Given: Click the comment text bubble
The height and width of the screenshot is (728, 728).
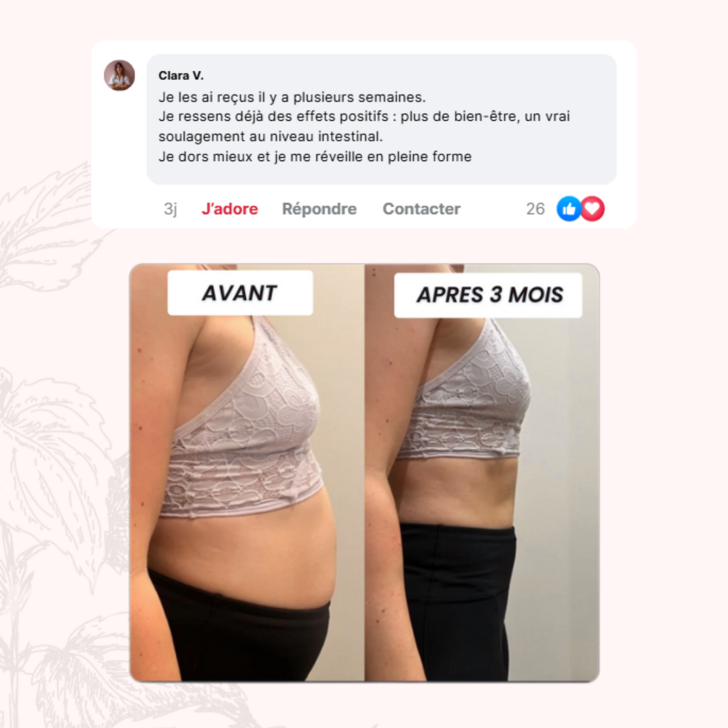Looking at the screenshot, I should (x=381, y=119).
